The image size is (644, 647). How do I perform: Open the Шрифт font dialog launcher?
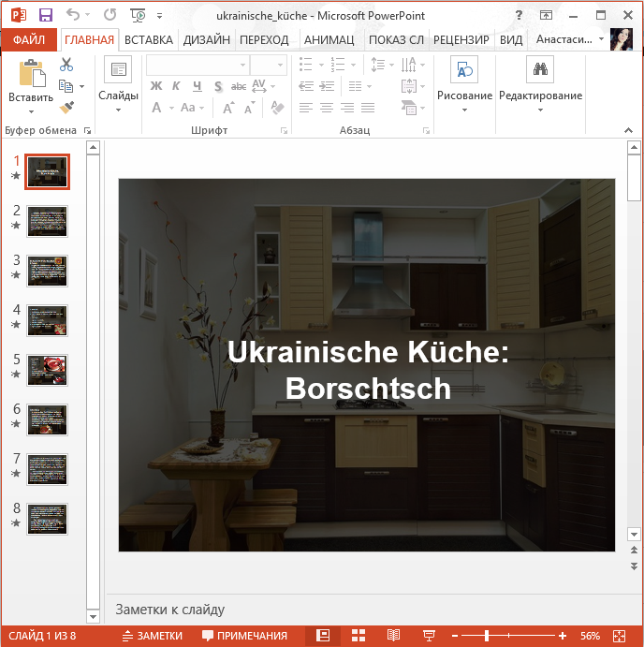(284, 131)
